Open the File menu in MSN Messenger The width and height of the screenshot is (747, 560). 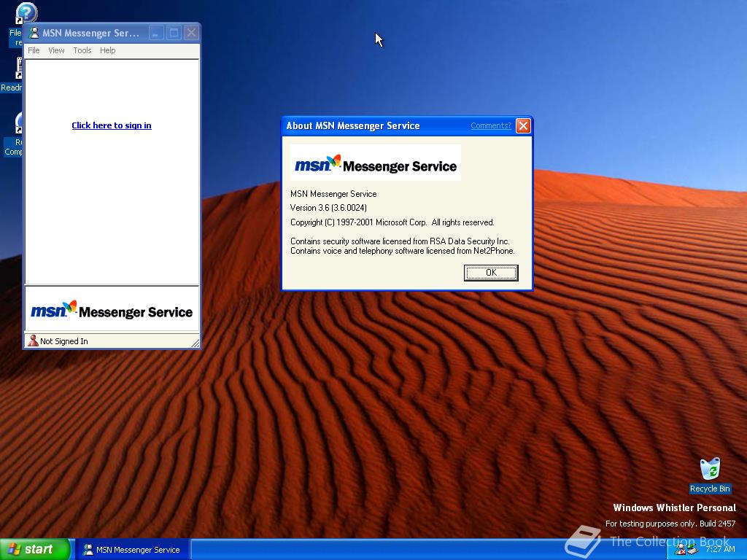[x=34, y=50]
